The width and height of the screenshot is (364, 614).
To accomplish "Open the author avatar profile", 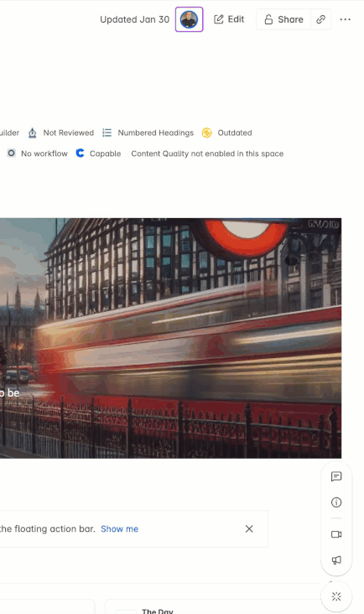I will [x=189, y=19].
